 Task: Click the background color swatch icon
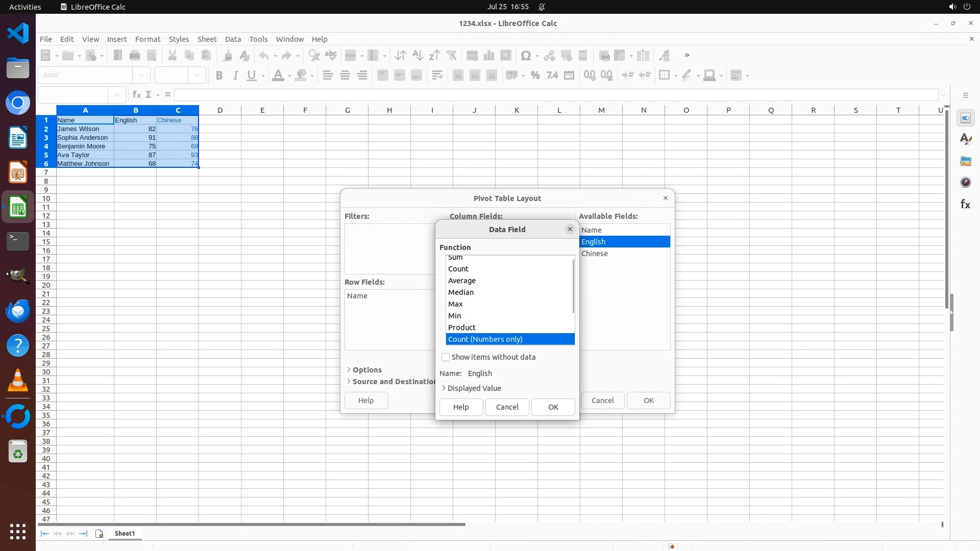302,76
